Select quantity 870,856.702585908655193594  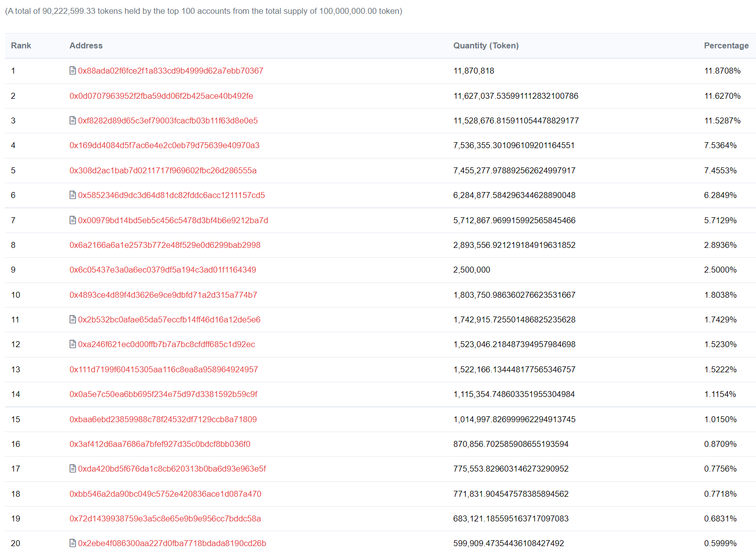point(511,444)
